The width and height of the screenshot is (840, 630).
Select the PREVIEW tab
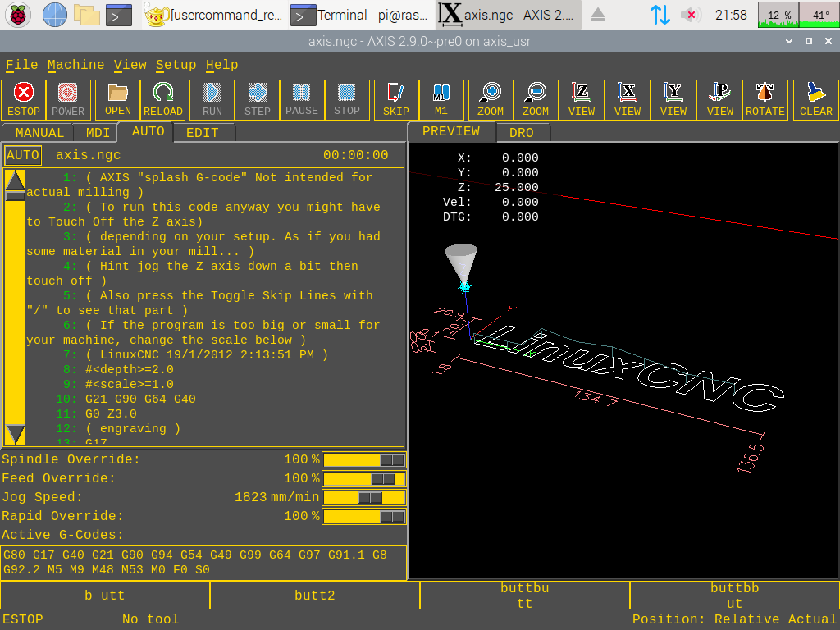[x=451, y=131]
